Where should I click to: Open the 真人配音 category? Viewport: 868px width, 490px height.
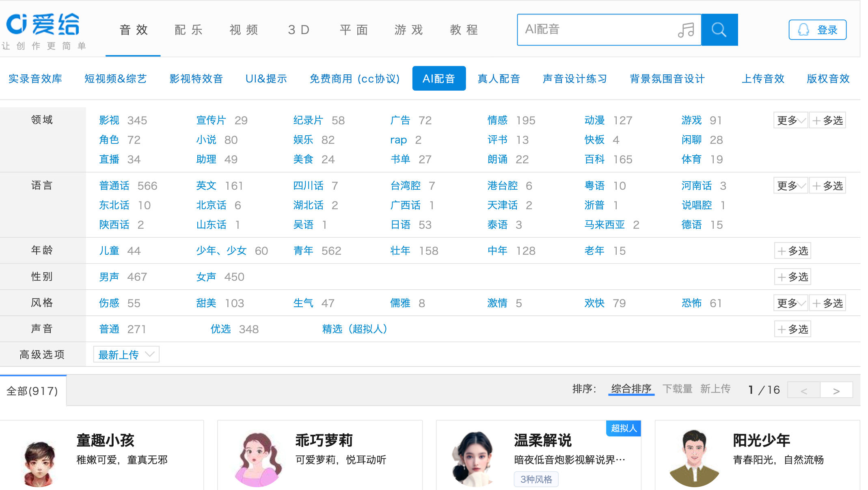pos(499,78)
